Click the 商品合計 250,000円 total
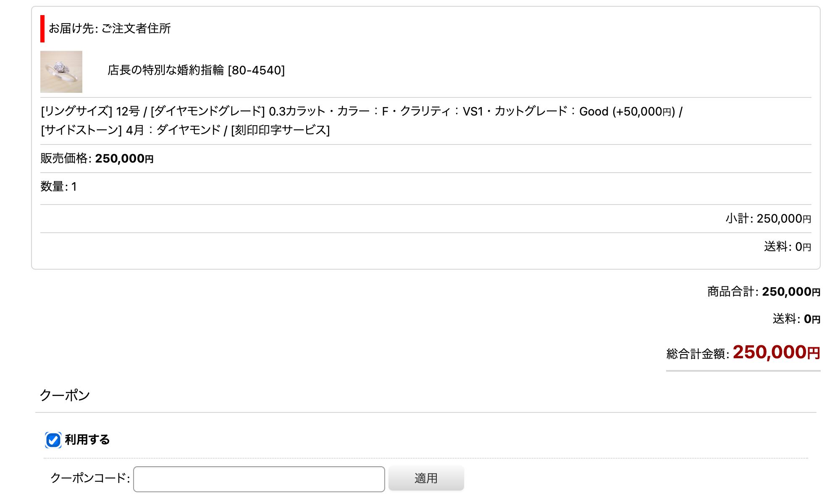 (763, 292)
